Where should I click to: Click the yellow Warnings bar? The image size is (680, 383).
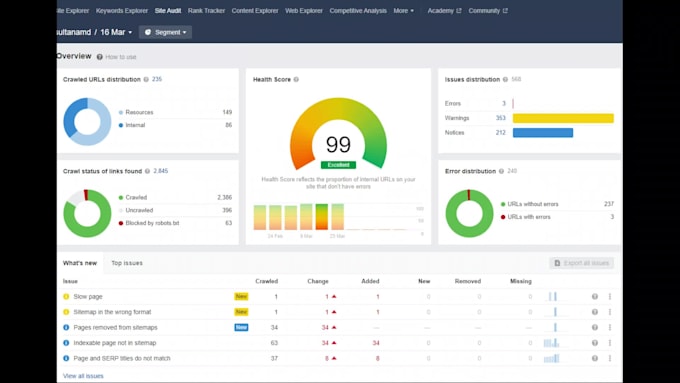click(x=563, y=118)
